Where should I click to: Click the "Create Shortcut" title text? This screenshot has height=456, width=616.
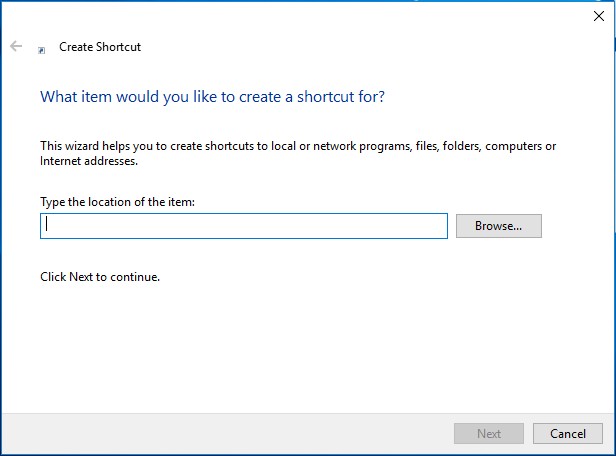pyautogui.click(x=100, y=47)
